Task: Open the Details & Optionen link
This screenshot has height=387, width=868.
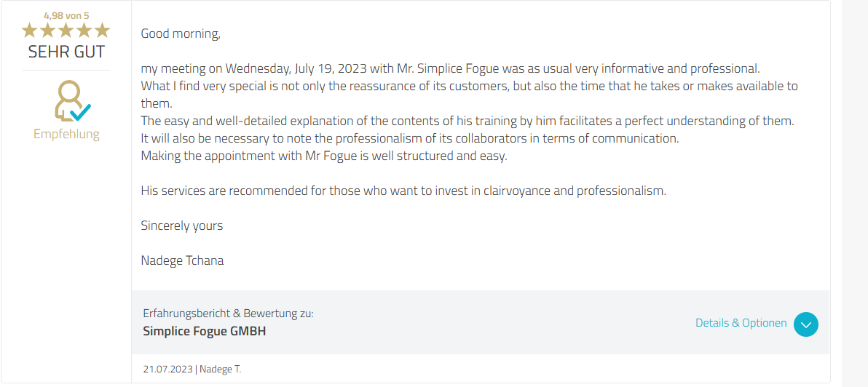Action: [741, 323]
